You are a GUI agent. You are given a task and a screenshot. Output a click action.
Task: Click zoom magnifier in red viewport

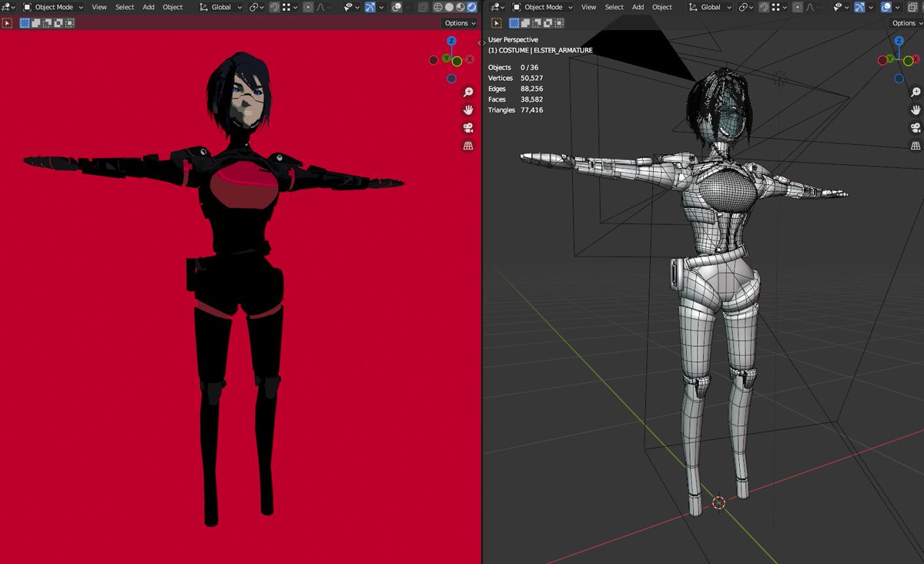coord(468,92)
